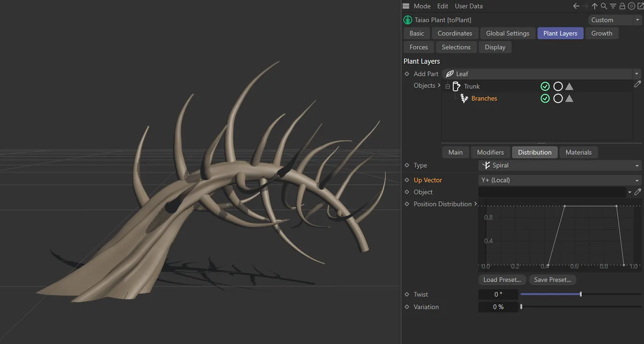Open the Up Vector dropdown
The width and height of the screenshot is (644, 344).
pyautogui.click(x=559, y=180)
